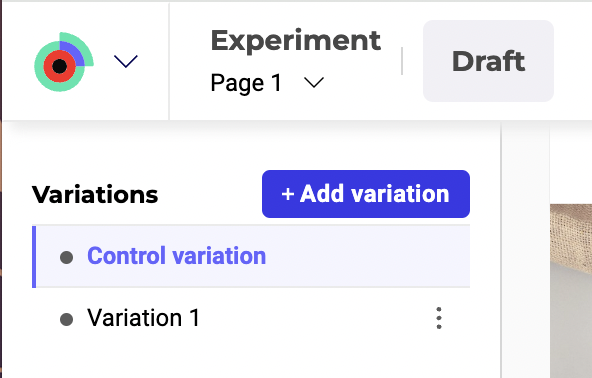The height and width of the screenshot is (378, 592).
Task: Click the Control variation label text
Action: coord(177,256)
